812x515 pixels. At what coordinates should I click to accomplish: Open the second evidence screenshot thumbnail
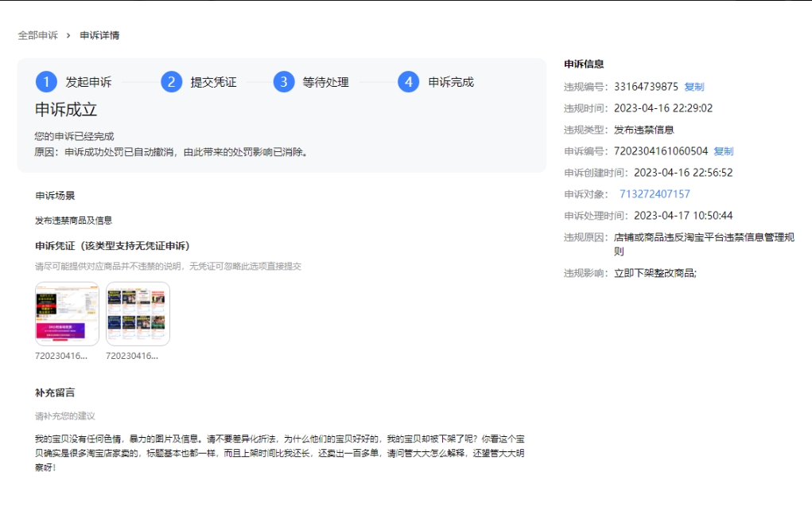coord(138,314)
